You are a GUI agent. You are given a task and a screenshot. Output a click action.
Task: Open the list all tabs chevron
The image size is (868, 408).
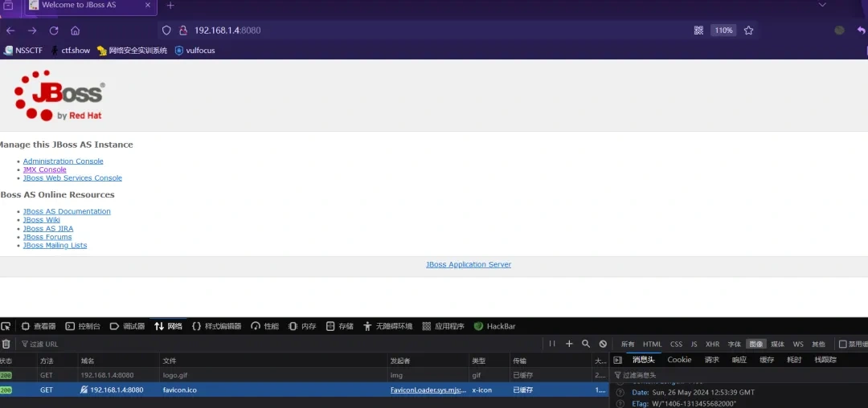(823, 5)
